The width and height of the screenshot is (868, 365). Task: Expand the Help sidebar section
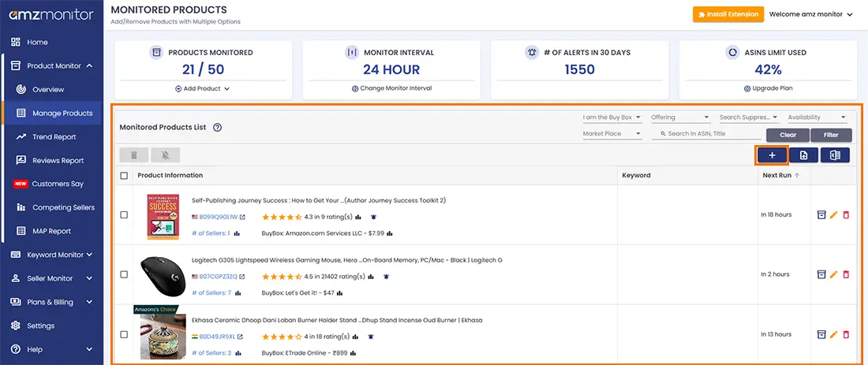click(x=51, y=349)
